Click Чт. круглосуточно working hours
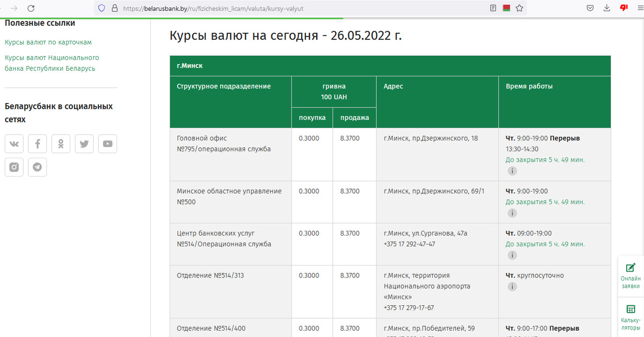Screen dimensions: 644x337 click(535, 276)
